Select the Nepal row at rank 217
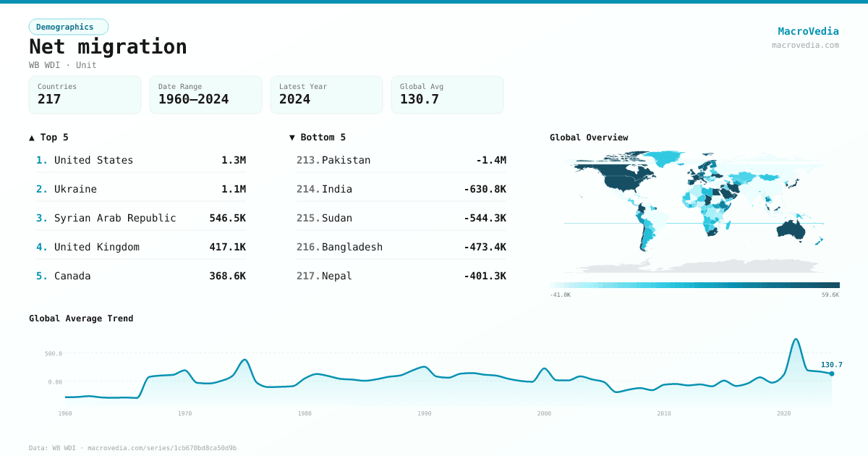Screen dimensions: 868x456 (x=401, y=276)
